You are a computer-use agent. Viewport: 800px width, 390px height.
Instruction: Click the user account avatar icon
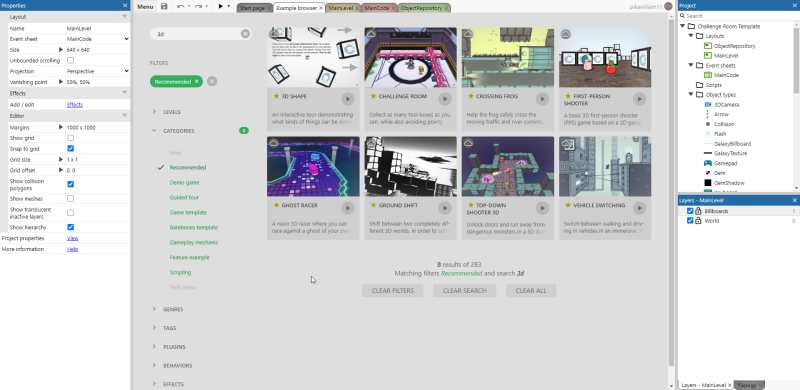668,7
